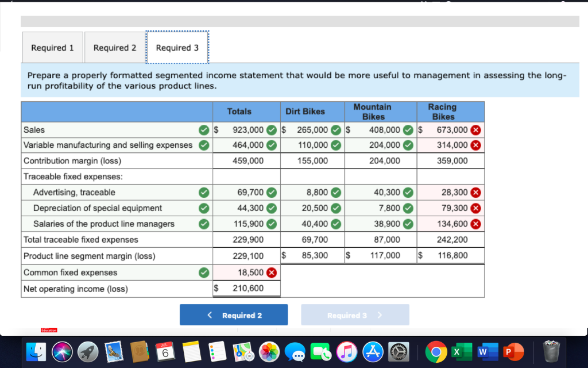This screenshot has height=368, width=588.
Task: Open the Music (iTunes) icon
Action: tap(347, 352)
